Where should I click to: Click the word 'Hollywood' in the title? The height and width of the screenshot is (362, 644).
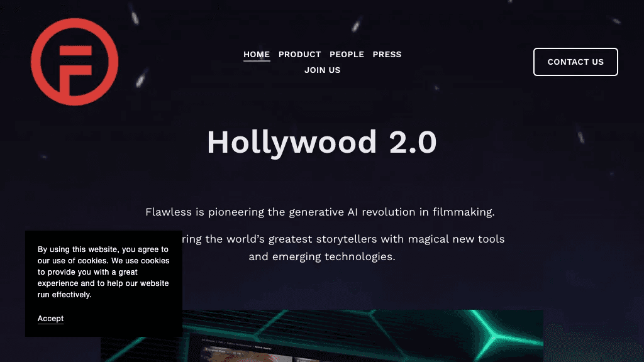pyautogui.click(x=292, y=143)
